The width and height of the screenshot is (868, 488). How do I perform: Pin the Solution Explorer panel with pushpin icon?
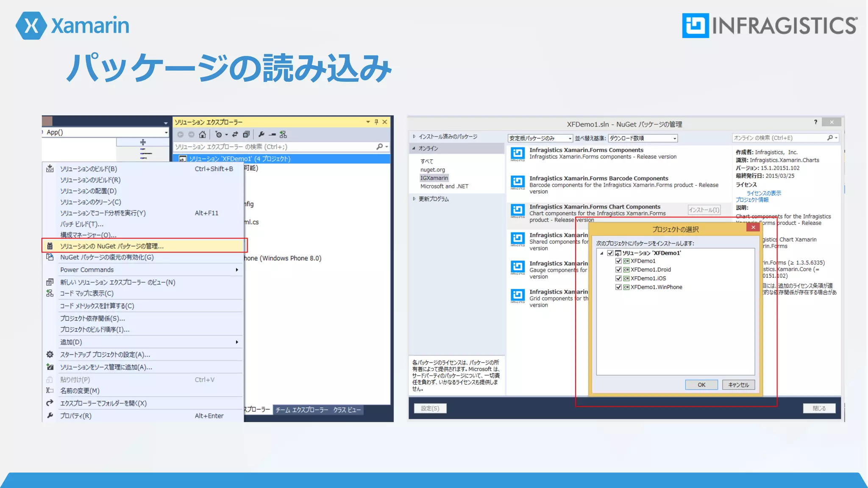[x=376, y=122]
